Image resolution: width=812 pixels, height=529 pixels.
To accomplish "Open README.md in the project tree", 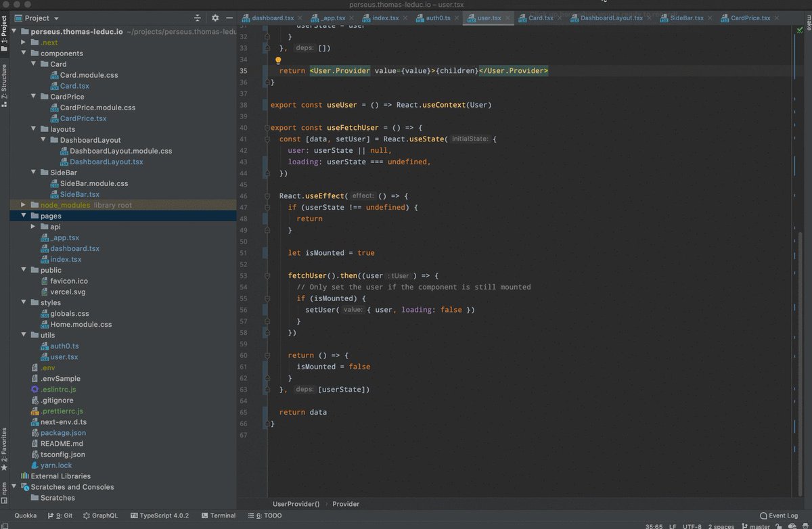I will tap(57, 443).
